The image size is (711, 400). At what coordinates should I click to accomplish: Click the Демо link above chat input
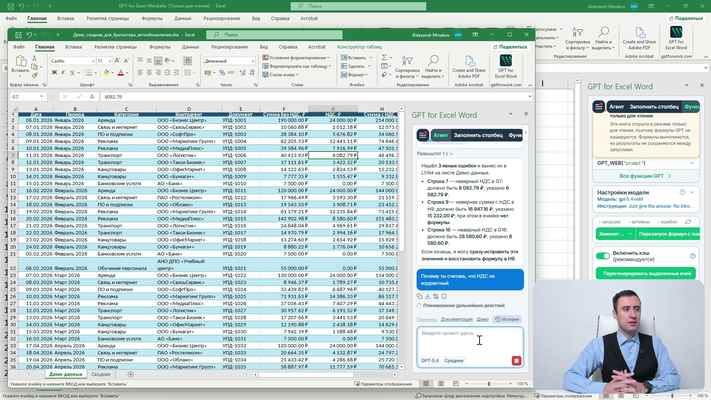(482, 319)
